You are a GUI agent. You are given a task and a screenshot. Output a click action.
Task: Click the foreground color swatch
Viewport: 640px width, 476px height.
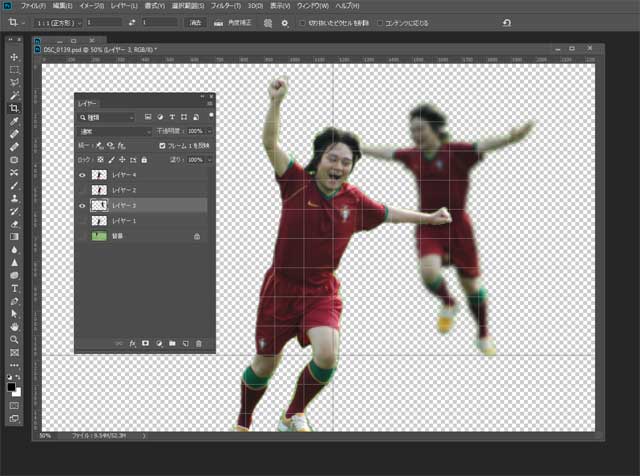click(12, 386)
